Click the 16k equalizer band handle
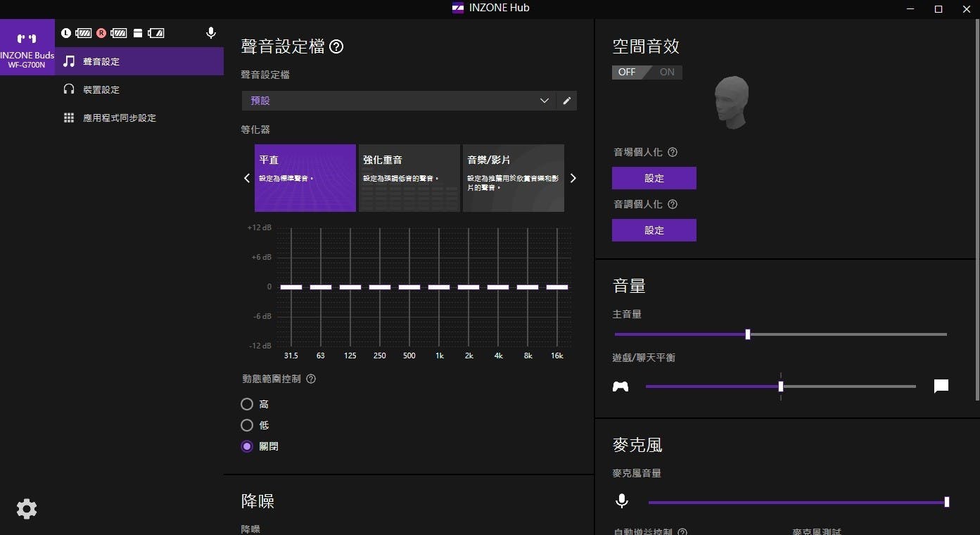This screenshot has width=980, height=535. pyautogui.click(x=557, y=287)
